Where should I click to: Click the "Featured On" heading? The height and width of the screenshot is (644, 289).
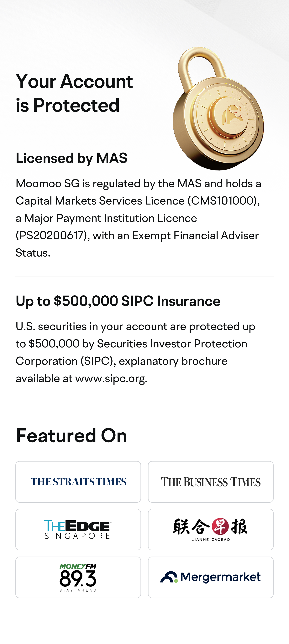pyautogui.click(x=71, y=435)
